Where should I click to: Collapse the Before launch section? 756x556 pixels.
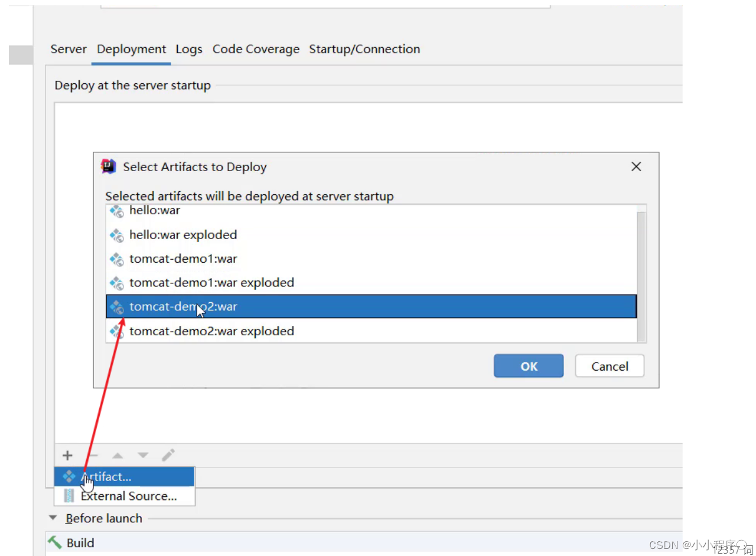click(54, 518)
